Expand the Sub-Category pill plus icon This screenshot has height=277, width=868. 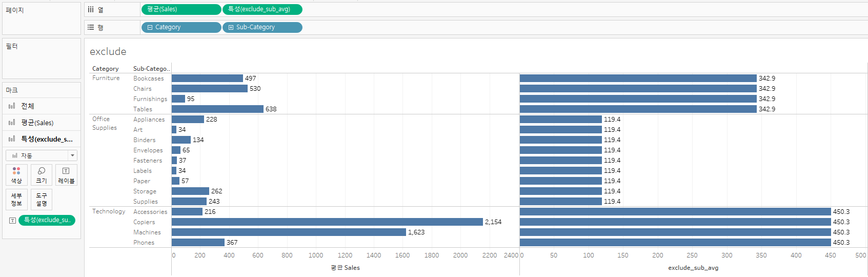pyautogui.click(x=231, y=27)
